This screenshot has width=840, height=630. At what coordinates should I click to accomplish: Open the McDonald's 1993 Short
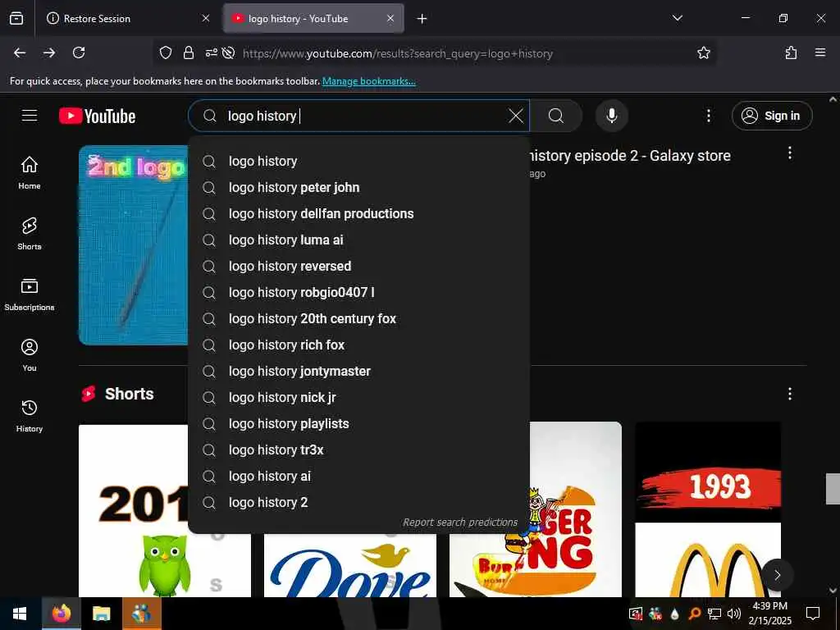click(708, 509)
